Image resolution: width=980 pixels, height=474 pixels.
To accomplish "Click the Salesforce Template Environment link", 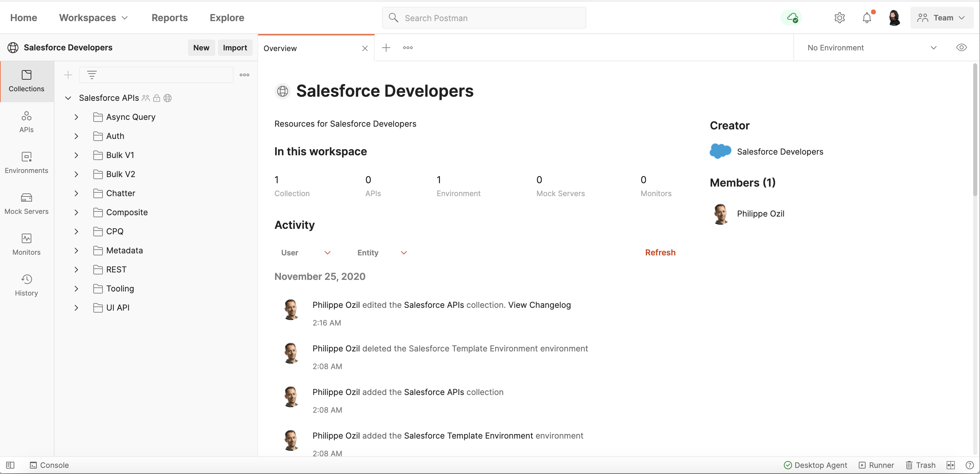I will tap(468, 436).
